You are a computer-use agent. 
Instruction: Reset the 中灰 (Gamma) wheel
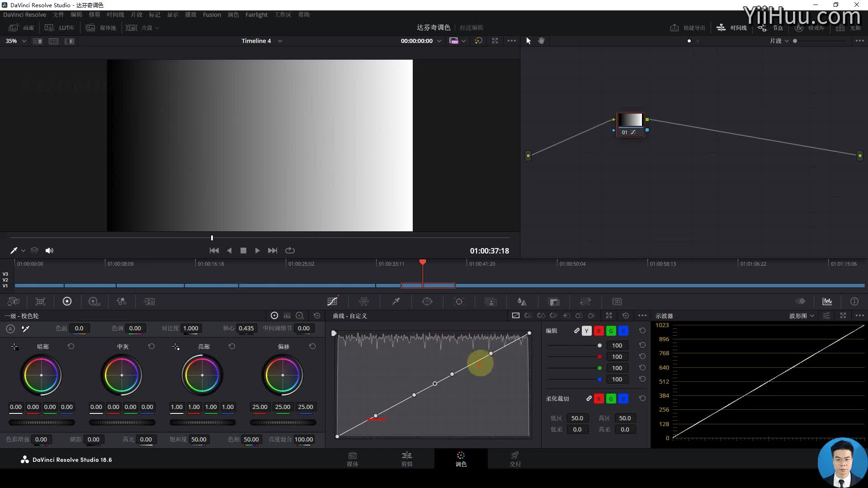[151, 347]
